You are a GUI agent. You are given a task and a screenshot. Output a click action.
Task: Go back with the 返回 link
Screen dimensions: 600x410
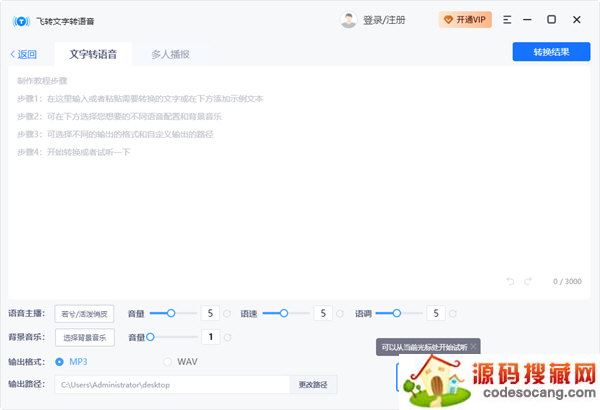tap(24, 54)
